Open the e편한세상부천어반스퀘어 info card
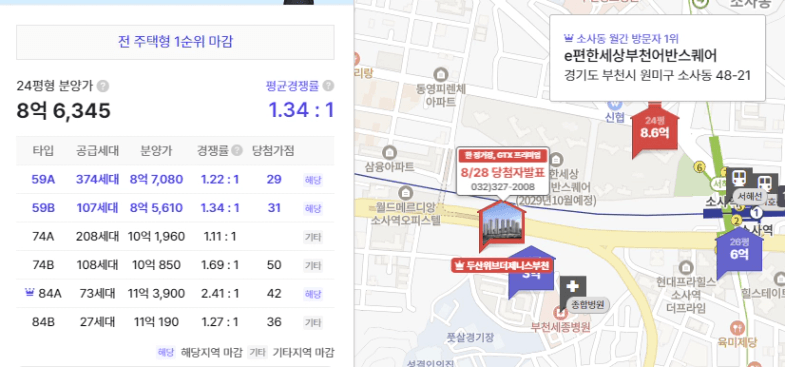Viewport: 785px width, 367px height. coord(657,58)
